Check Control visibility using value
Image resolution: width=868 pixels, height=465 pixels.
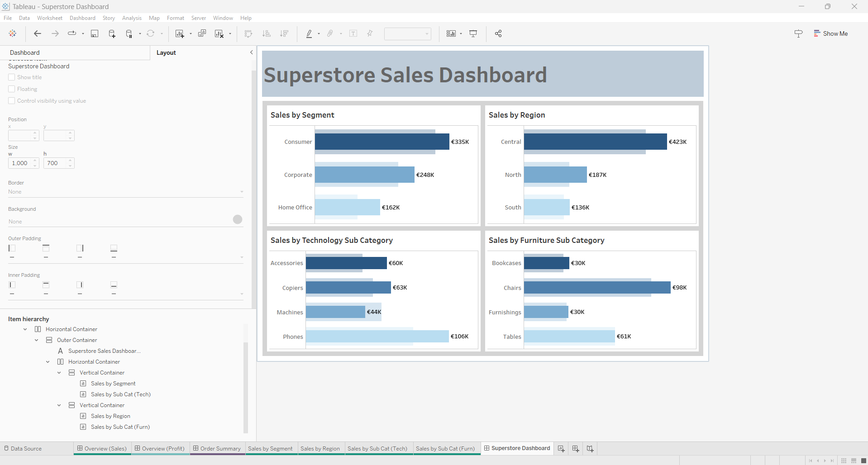(x=12, y=101)
